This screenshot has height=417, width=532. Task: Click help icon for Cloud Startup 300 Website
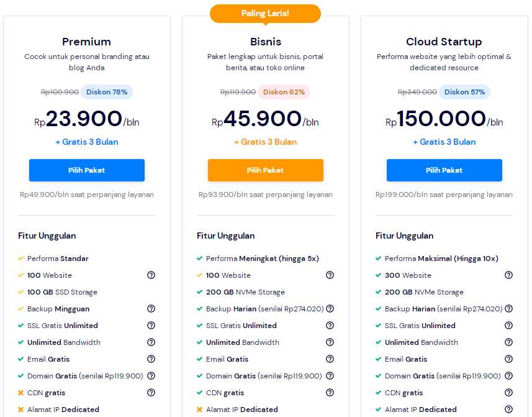click(x=508, y=275)
